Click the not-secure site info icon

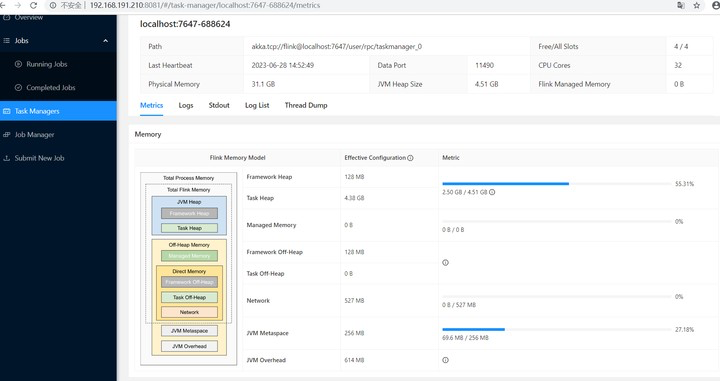[x=53, y=6]
